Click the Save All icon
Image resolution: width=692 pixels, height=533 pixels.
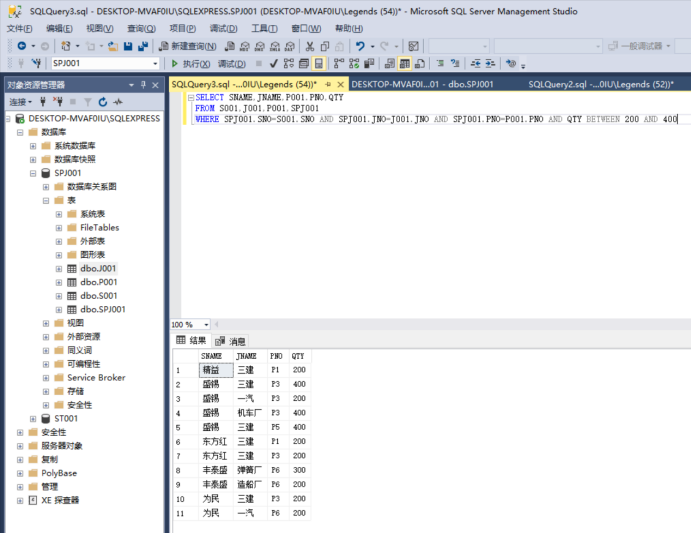point(143,46)
